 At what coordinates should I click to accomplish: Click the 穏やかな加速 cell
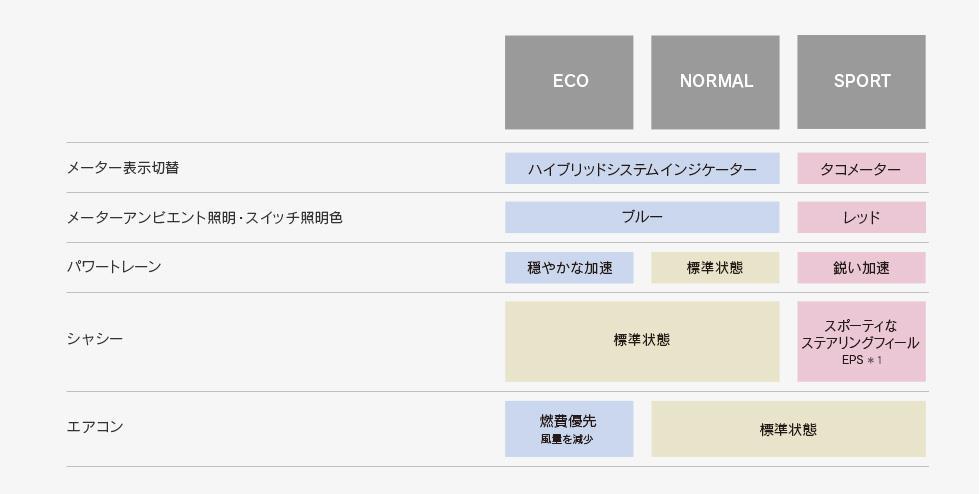click(569, 268)
